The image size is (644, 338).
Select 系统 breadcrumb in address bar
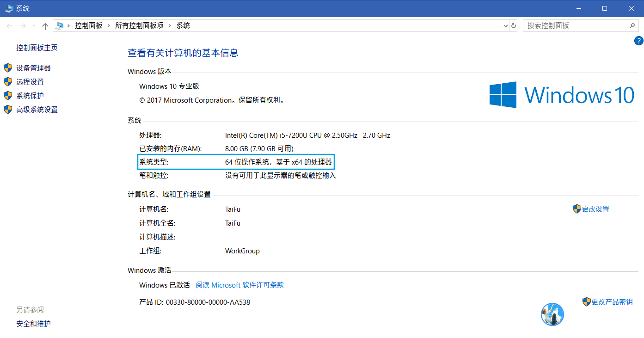(x=183, y=26)
